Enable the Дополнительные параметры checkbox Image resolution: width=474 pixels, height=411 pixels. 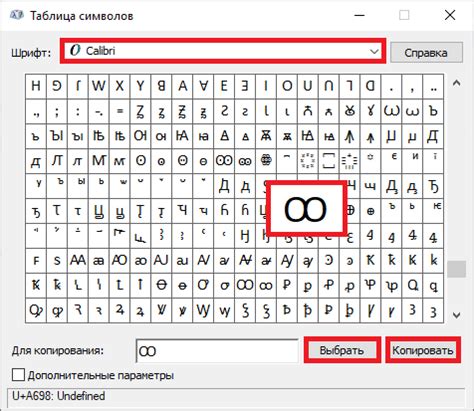pyautogui.click(x=18, y=375)
